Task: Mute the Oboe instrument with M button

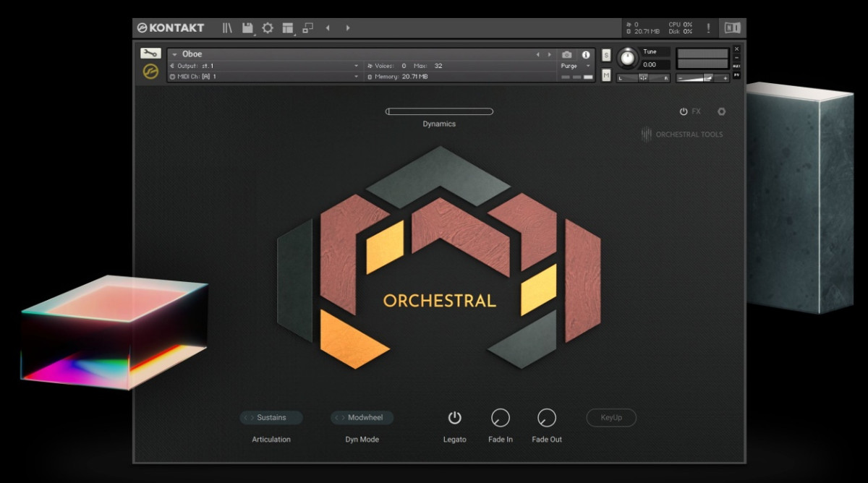Action: (606, 75)
